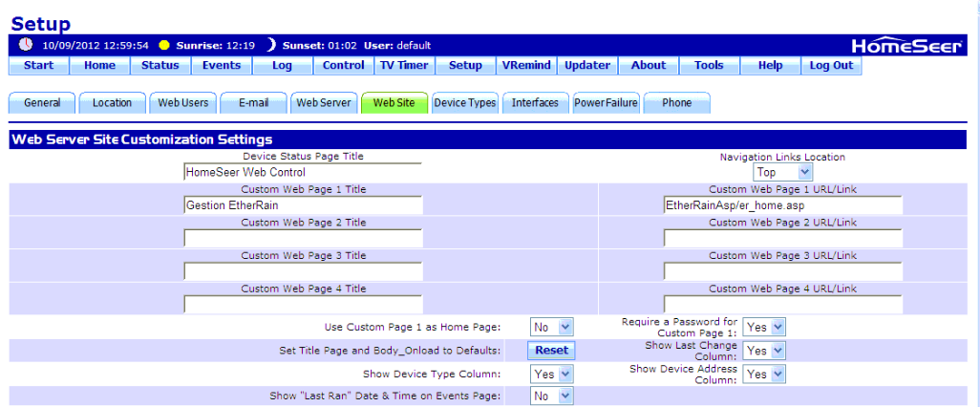The width and height of the screenshot is (980, 407).
Task: Switch to the Device Types tab
Action: [465, 103]
